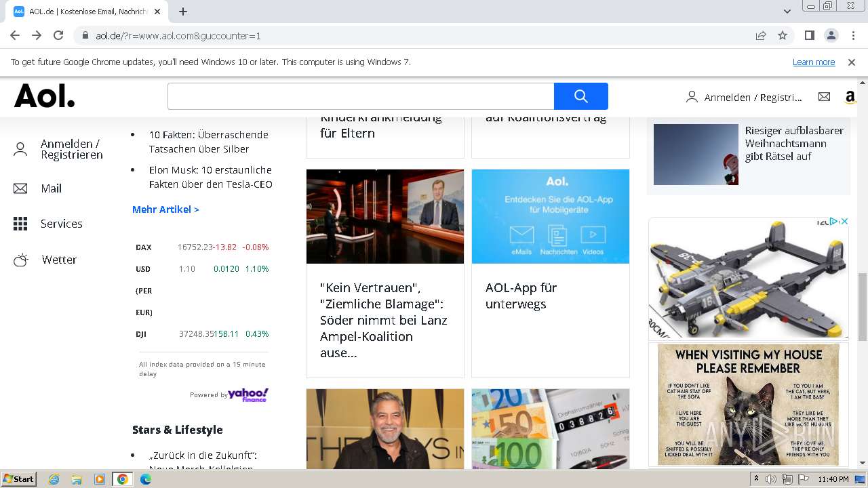Screen dimensions: 868x488
Task: Click the model airplane advertisement
Action: pos(748,278)
